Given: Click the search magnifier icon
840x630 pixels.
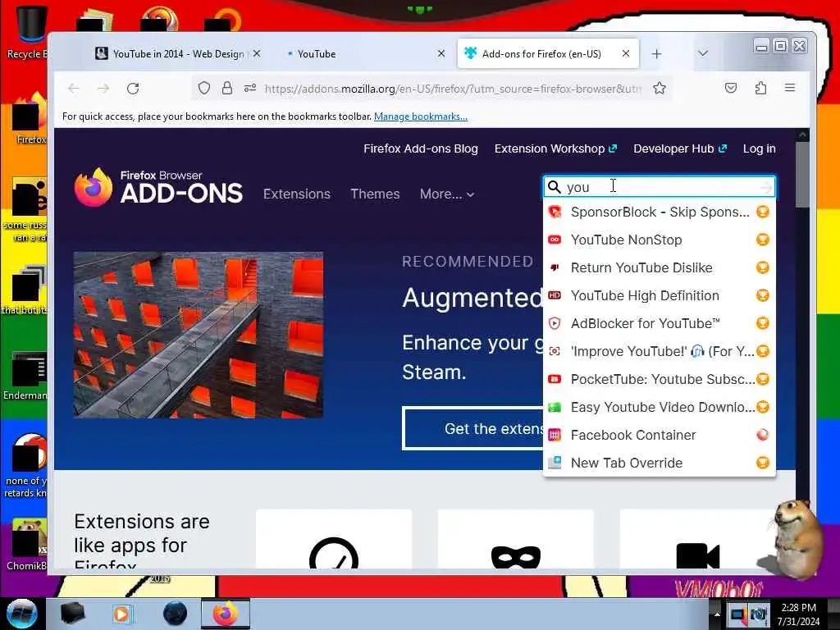Looking at the screenshot, I should tap(555, 187).
